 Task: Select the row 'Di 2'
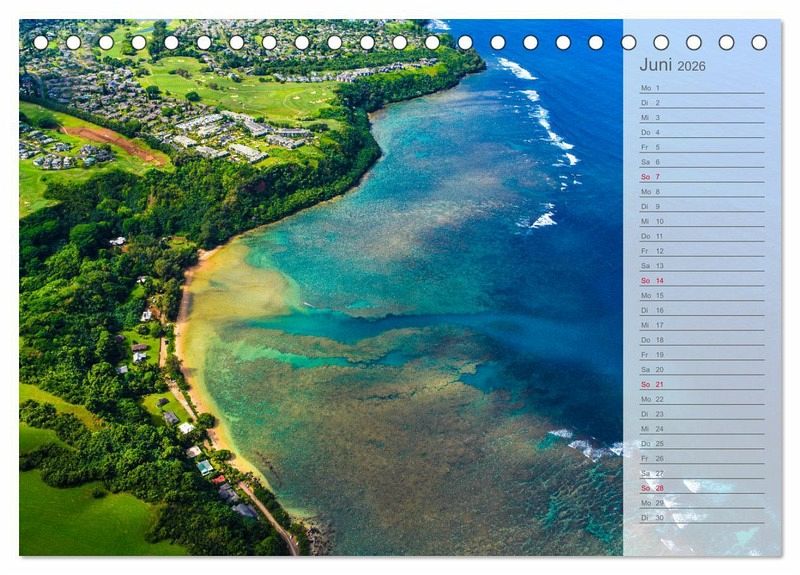click(702, 103)
